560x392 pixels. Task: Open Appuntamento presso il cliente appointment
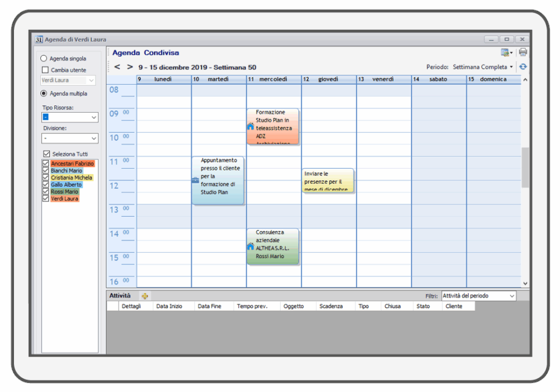click(x=218, y=180)
